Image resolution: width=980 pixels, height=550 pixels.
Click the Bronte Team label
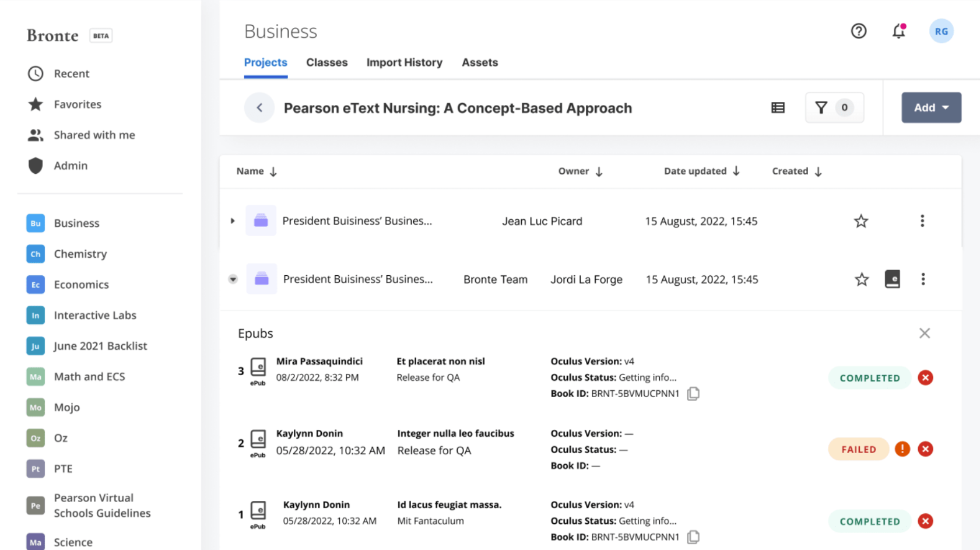496,279
